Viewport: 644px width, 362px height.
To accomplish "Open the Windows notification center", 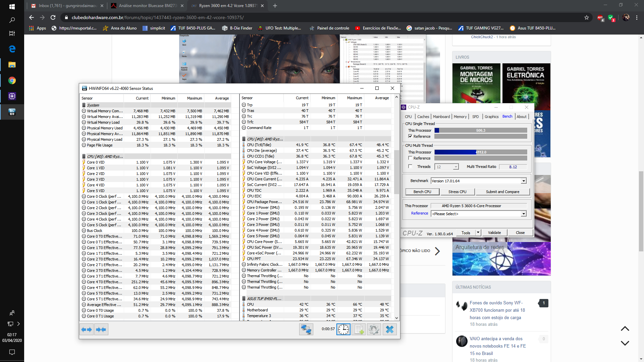I will (12, 352).
